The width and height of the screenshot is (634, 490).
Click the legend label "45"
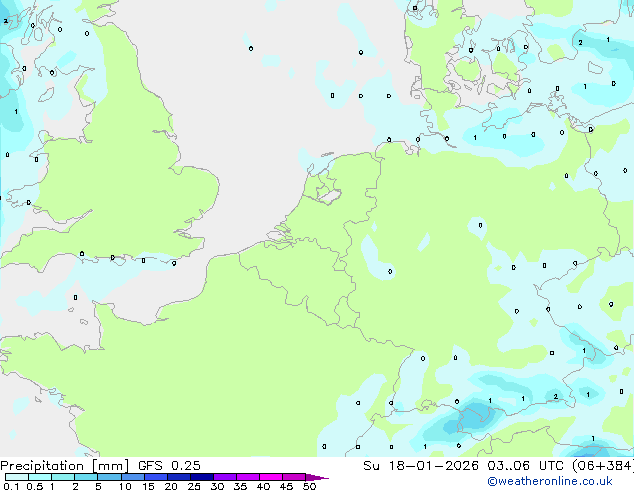tap(286, 486)
